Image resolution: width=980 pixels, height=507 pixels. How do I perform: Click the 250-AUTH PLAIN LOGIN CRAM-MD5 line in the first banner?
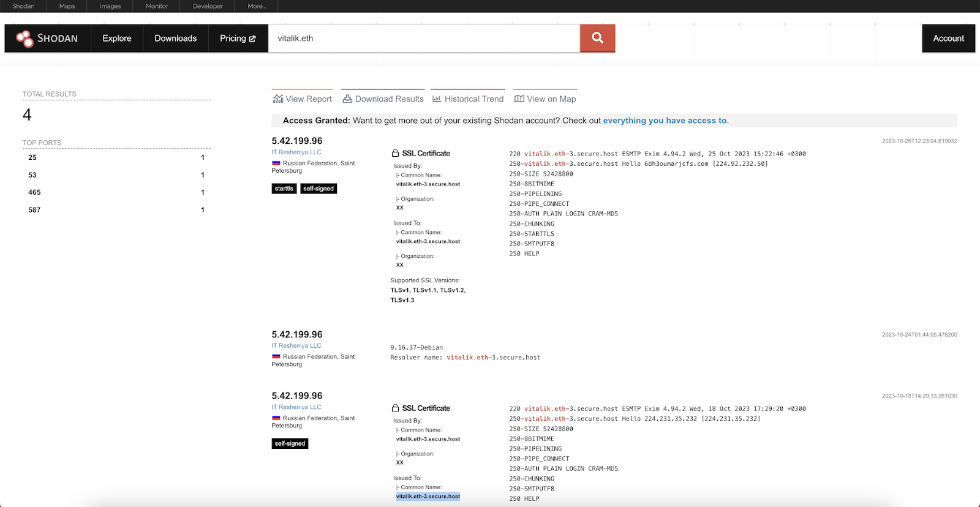pyautogui.click(x=563, y=214)
